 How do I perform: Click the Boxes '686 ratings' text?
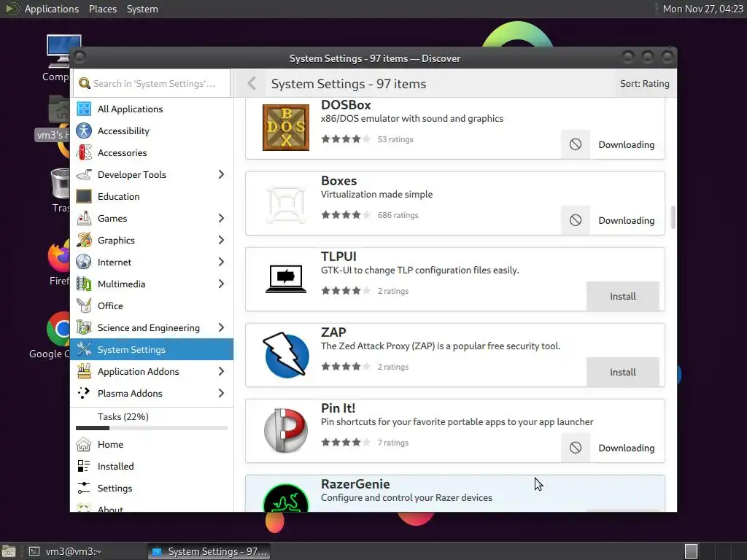[x=398, y=215]
